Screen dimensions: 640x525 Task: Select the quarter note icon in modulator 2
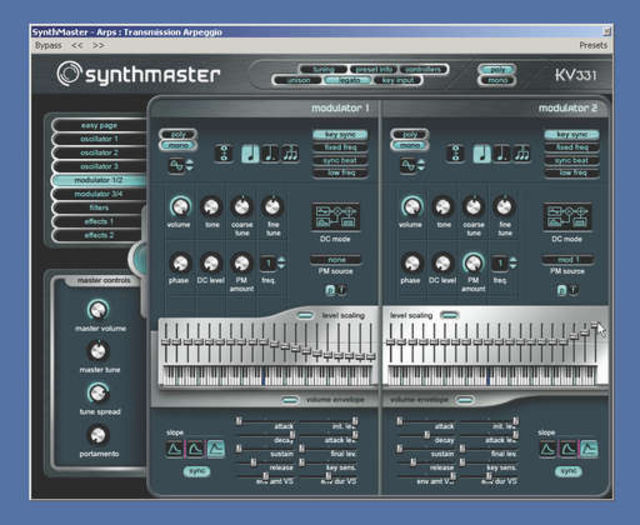482,154
